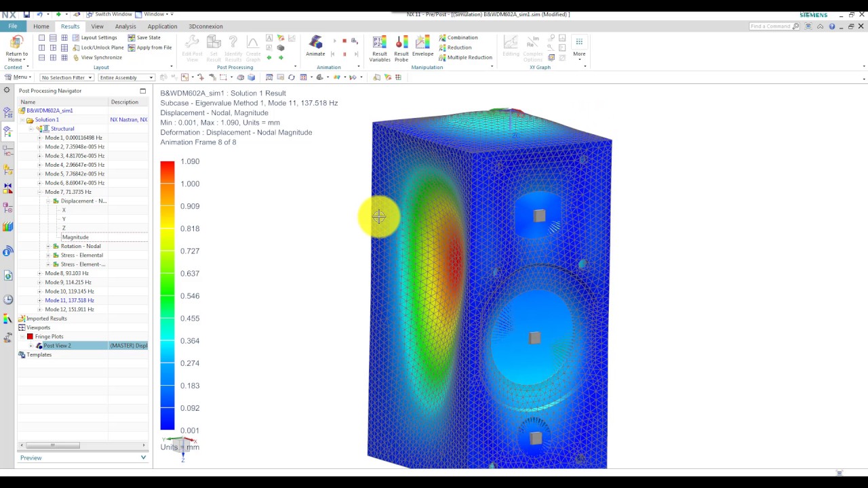Click navigator horizontal scrollbar thumb
The width and height of the screenshot is (868, 488).
(x=52, y=445)
